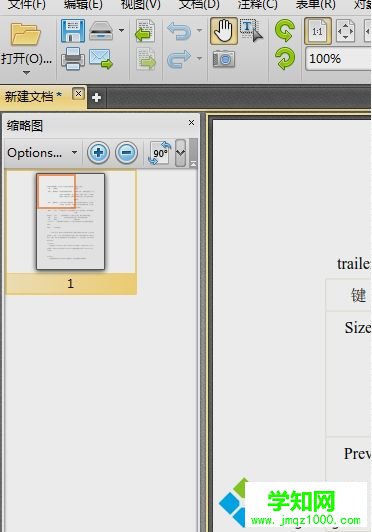Click the page with green right arrow icon
Viewport: 372px width, 532px height.
146,59
